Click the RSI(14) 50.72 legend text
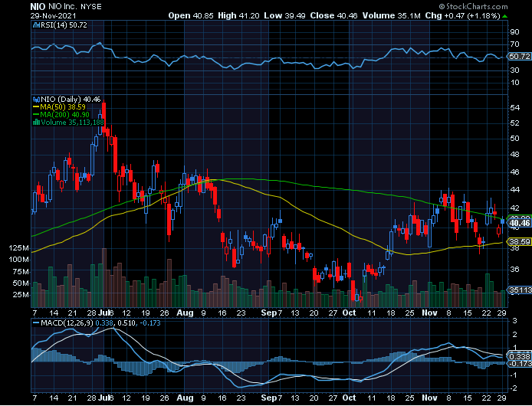 (64, 25)
